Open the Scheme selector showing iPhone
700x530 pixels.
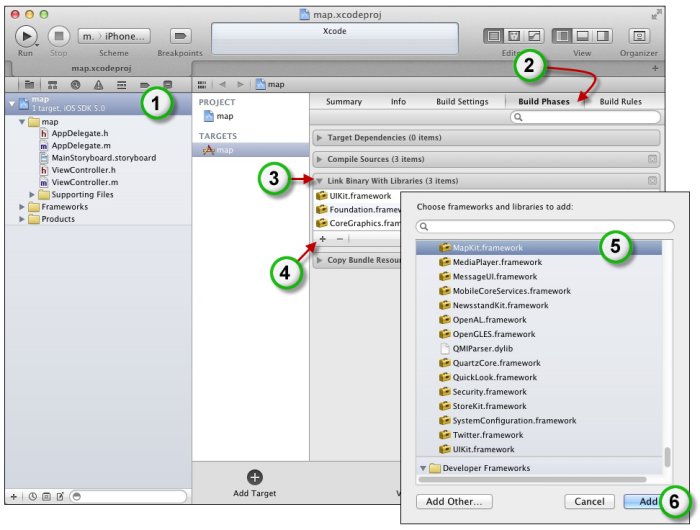(114, 36)
